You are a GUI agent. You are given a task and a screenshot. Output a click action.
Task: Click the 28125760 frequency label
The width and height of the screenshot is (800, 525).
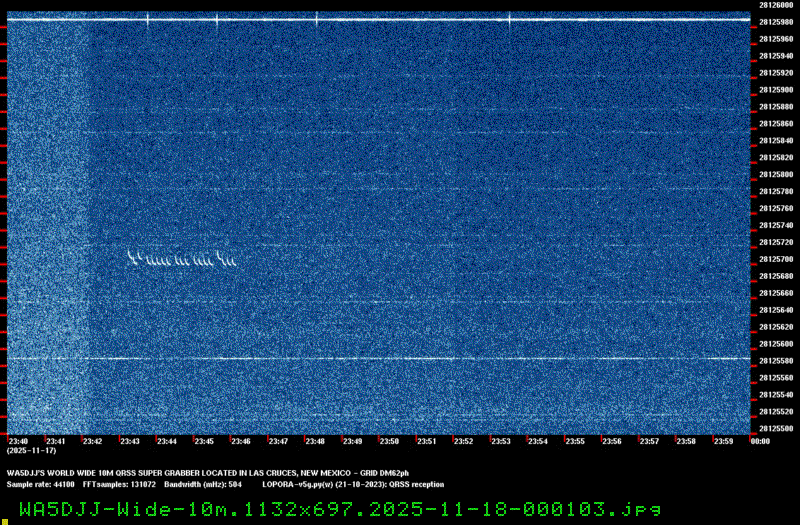[776, 208]
